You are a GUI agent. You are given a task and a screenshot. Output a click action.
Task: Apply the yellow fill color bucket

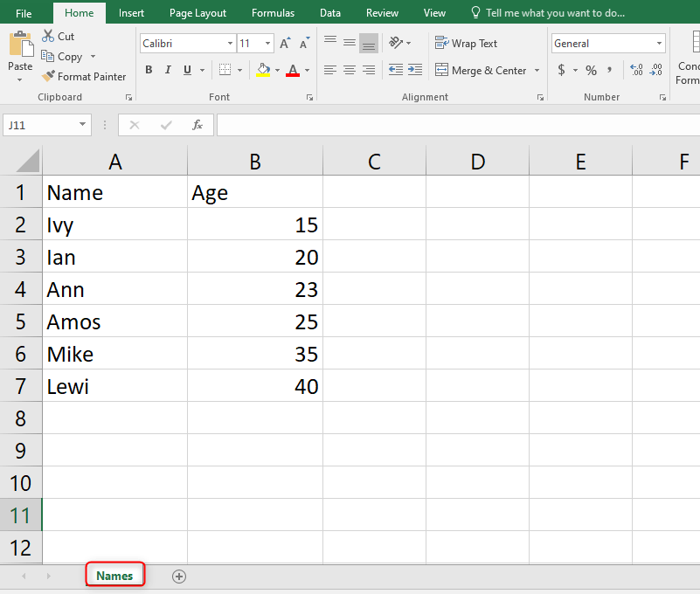263,70
